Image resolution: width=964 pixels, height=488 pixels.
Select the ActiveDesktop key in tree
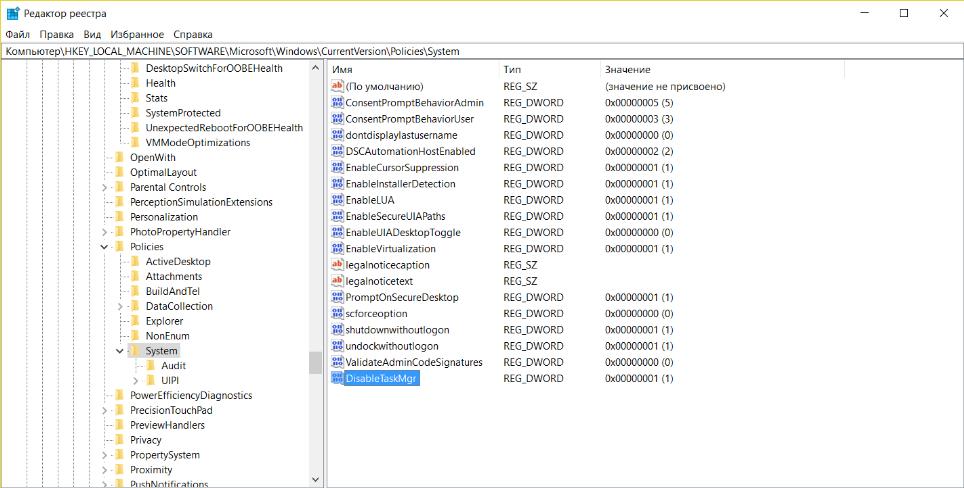click(x=178, y=261)
